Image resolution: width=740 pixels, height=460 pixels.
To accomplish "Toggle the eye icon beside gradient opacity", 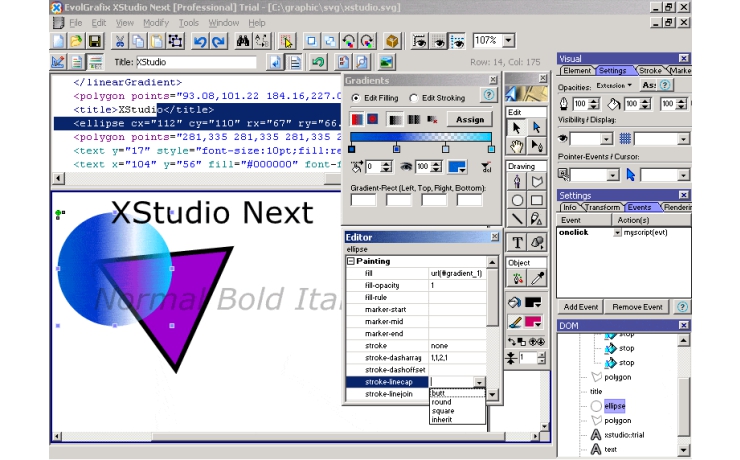I will [x=406, y=167].
